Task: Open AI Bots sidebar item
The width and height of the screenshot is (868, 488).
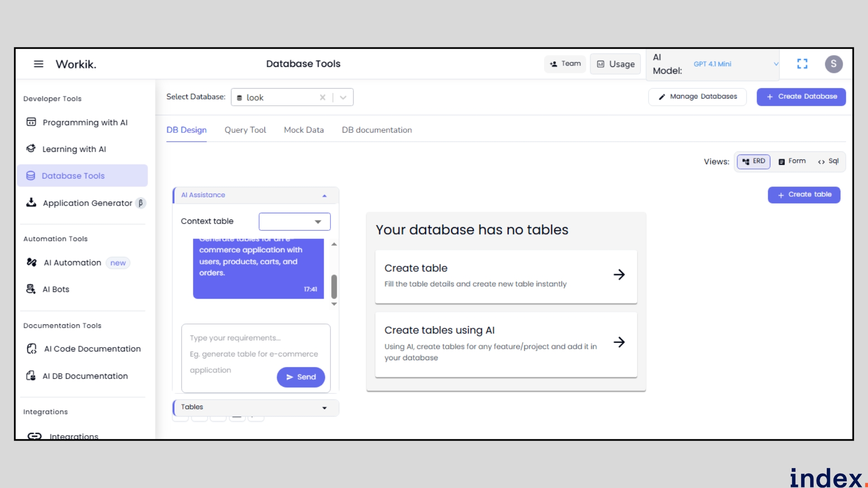Action: 56,290
